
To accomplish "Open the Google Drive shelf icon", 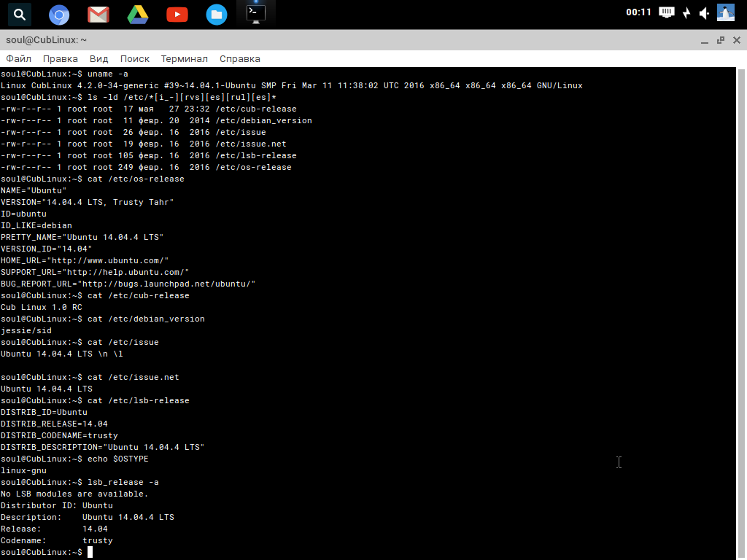I will pyautogui.click(x=138, y=15).
